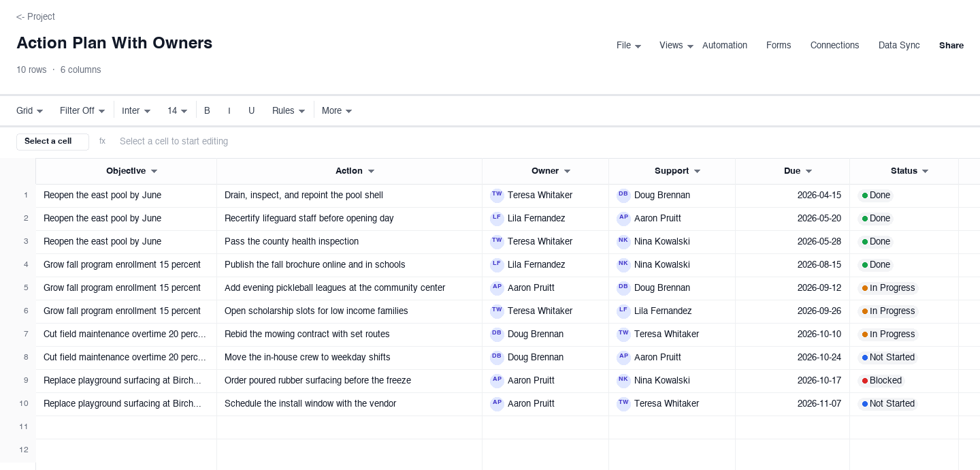Open the Views menu
This screenshot has height=470, width=980.
676,45
